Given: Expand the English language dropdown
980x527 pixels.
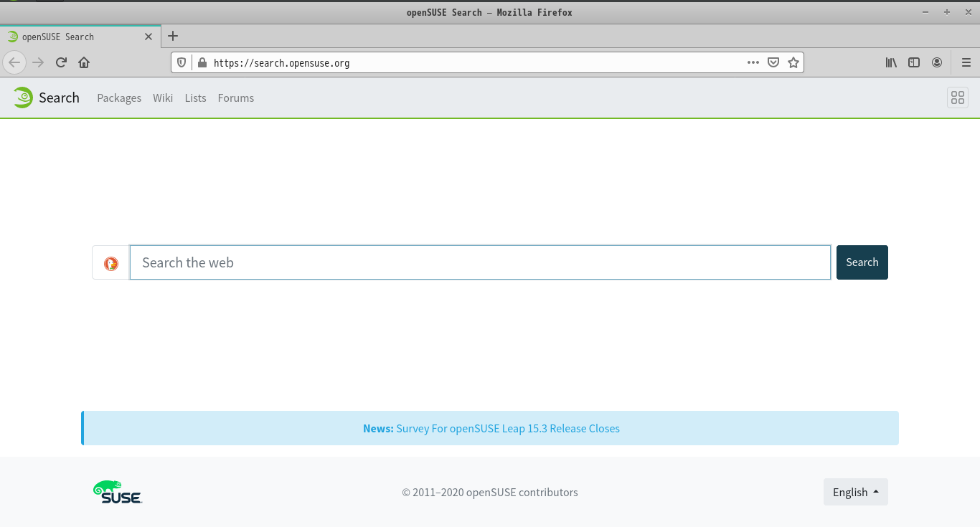Looking at the screenshot, I should [856, 492].
